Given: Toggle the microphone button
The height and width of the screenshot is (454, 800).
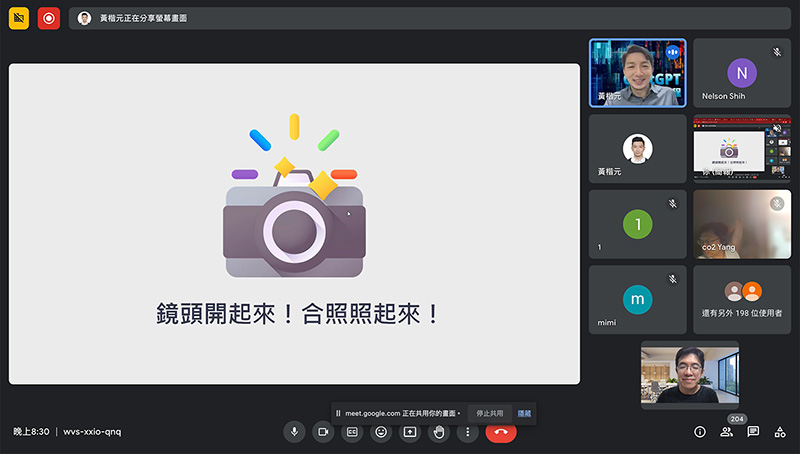Looking at the screenshot, I should click(294, 432).
